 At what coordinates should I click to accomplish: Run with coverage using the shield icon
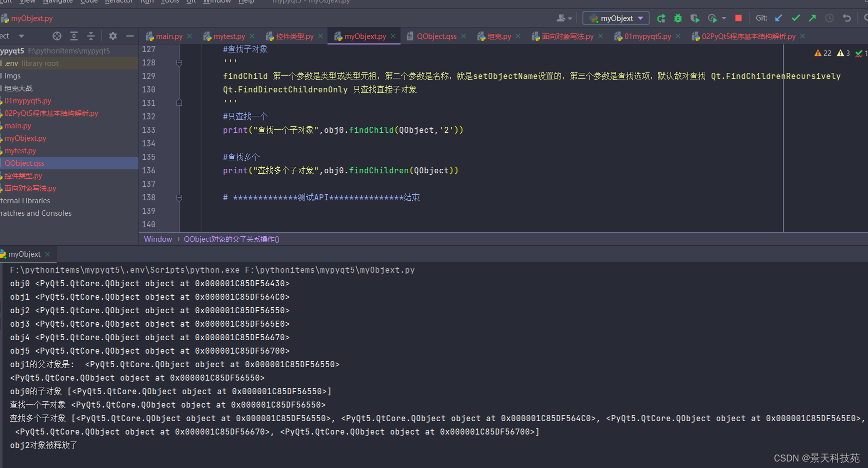tap(695, 18)
